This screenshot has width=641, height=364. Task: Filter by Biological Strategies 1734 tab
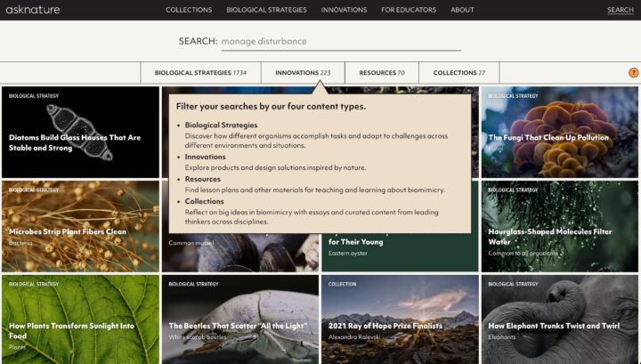[200, 73]
